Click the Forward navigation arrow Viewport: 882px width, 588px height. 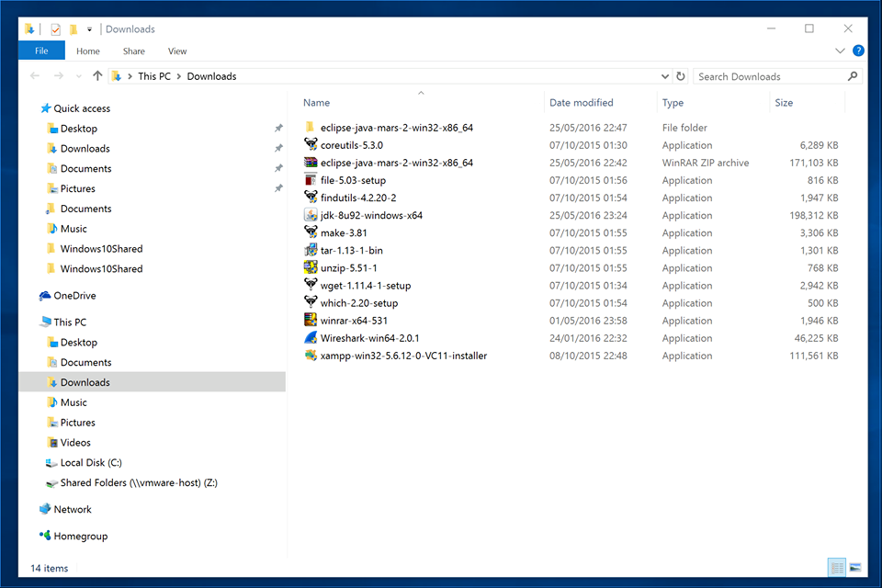58,76
